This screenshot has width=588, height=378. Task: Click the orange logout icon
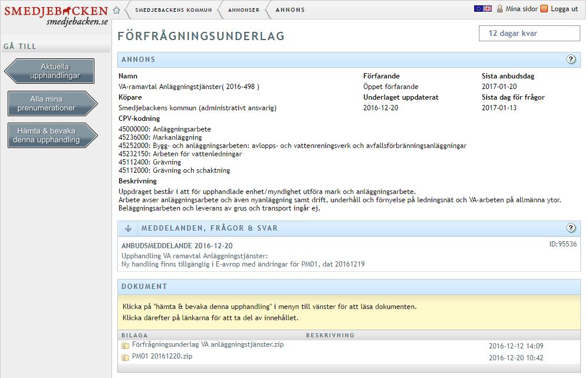pyautogui.click(x=544, y=9)
